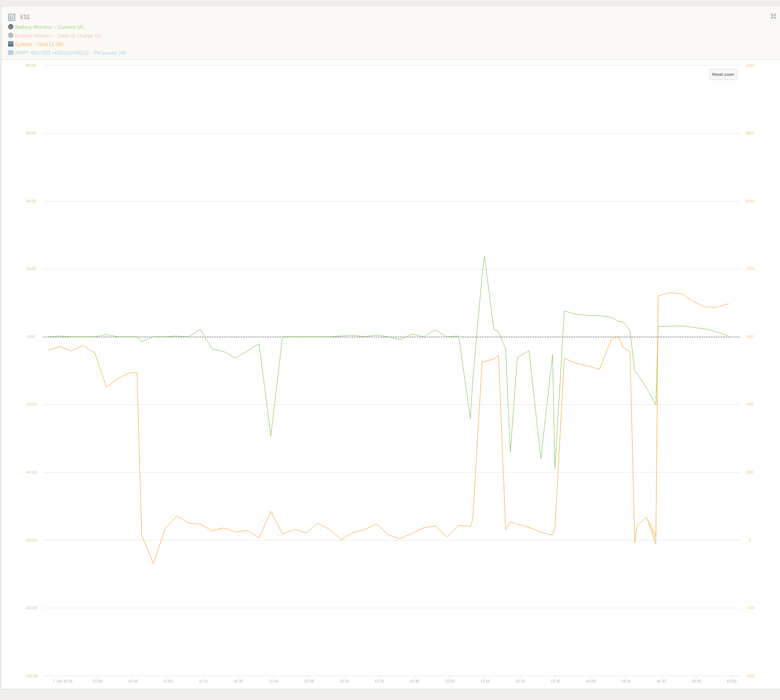Screen dimensions: 780x700
Task: Click the 1800 right axis label
Action: (750, 133)
